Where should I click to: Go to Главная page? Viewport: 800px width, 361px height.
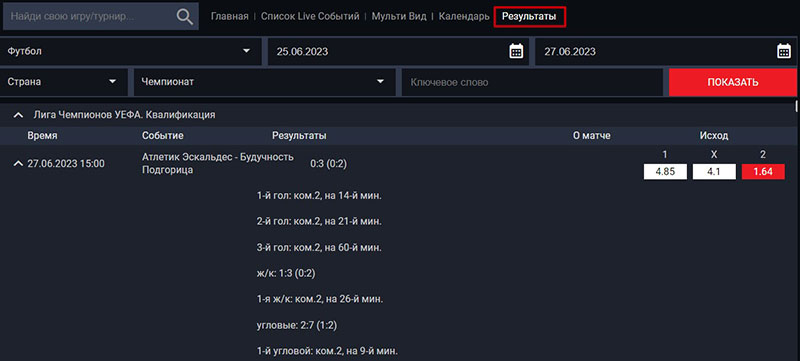[x=230, y=16]
